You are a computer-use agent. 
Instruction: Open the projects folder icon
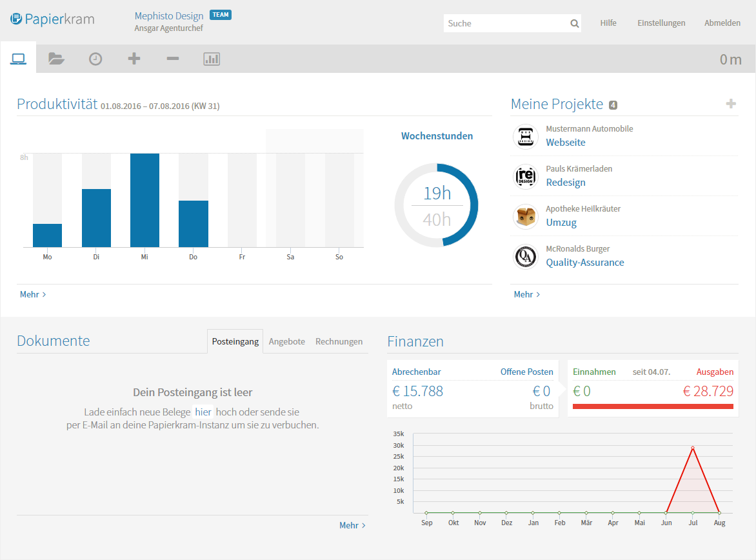[x=56, y=59]
